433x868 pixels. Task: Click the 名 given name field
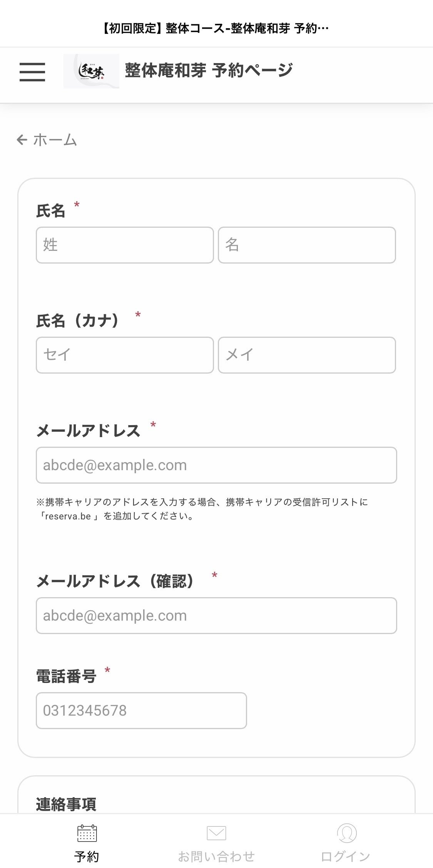(307, 245)
